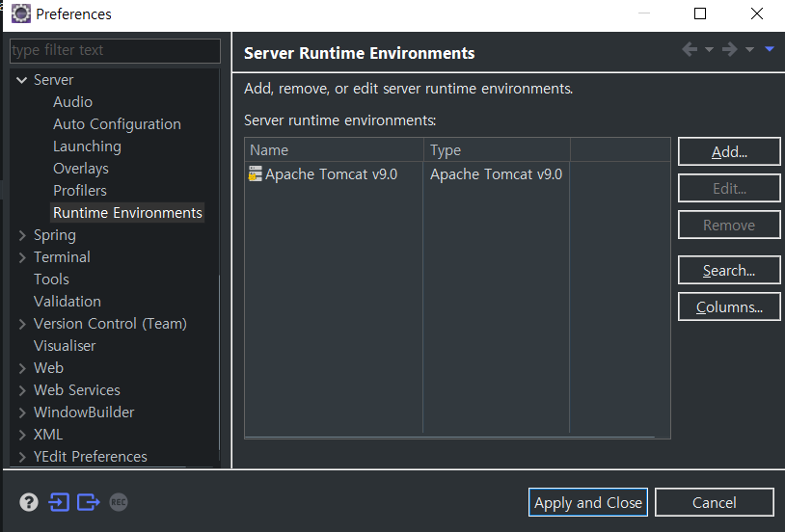This screenshot has height=532, width=785.
Task: Click the REC record icon
Action: click(119, 502)
